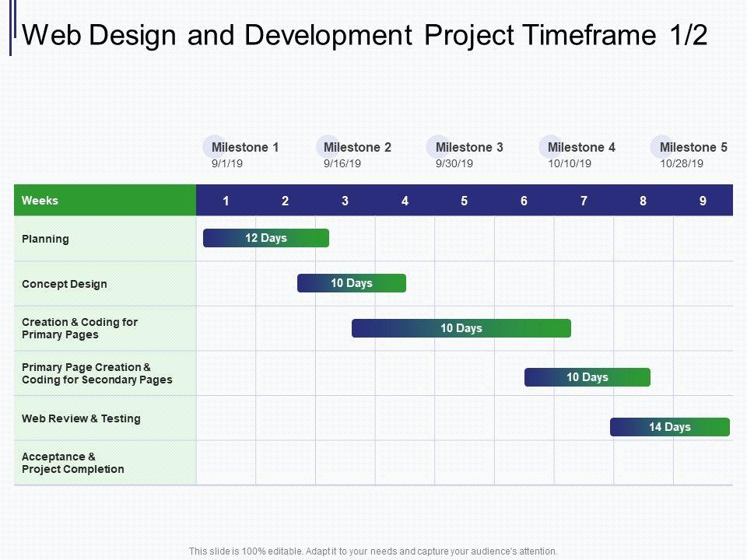
Task: Click the Web Review & Testing label
Action: 81,418
